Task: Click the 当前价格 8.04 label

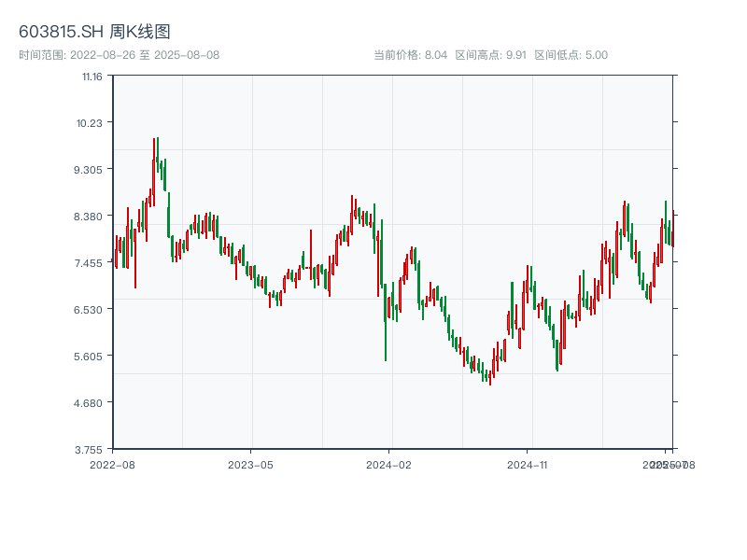Action: coord(411,55)
